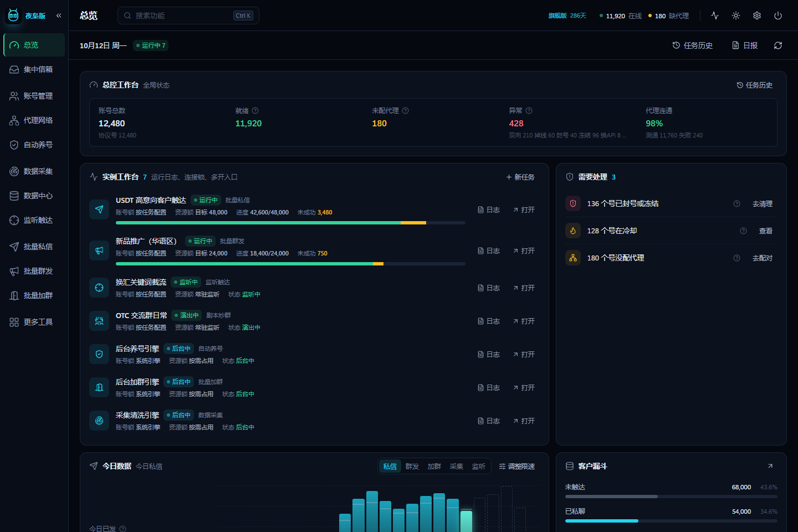Open 日报 from the header
Screen dimensions: 798x532
(x=745, y=45)
